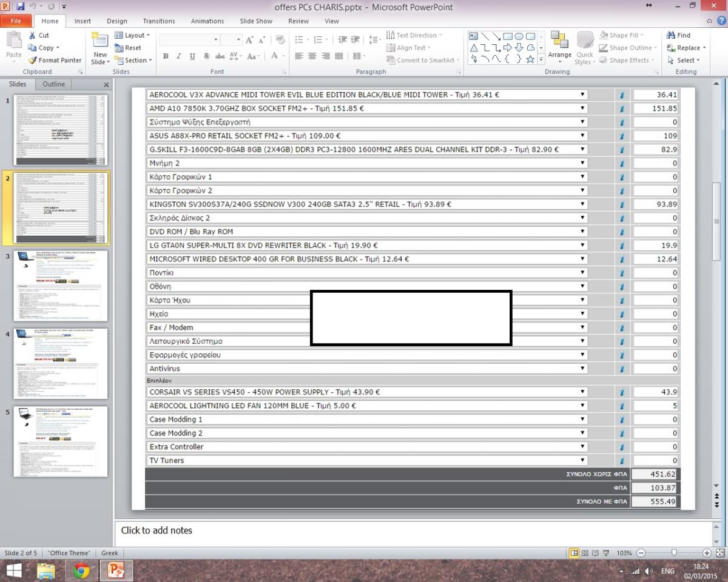This screenshot has width=728, height=582.
Task: Switch to Slide Sorter view
Action: [x=585, y=553]
